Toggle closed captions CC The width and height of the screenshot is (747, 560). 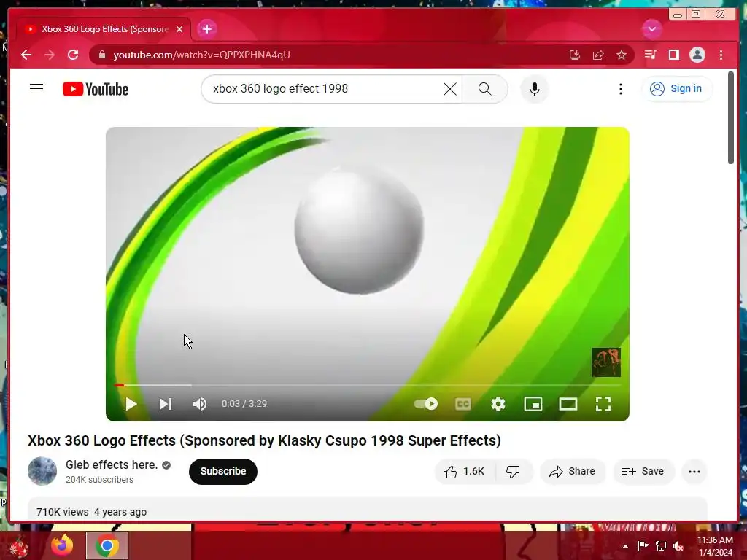click(463, 404)
